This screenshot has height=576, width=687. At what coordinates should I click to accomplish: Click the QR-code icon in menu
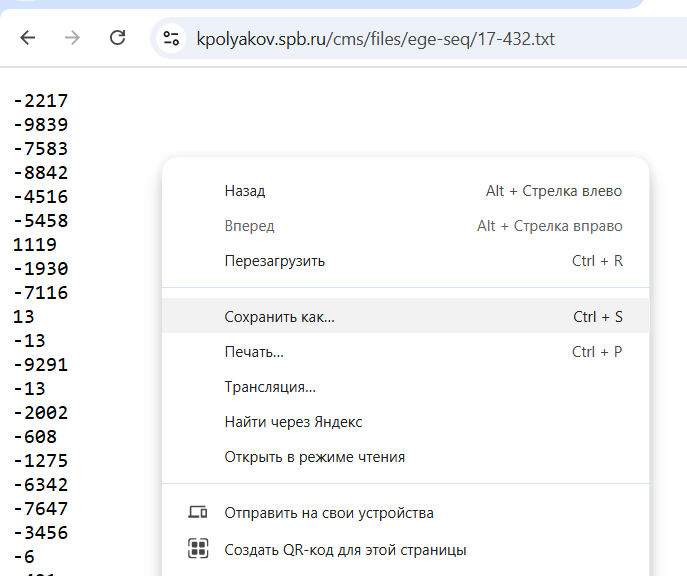[198, 548]
